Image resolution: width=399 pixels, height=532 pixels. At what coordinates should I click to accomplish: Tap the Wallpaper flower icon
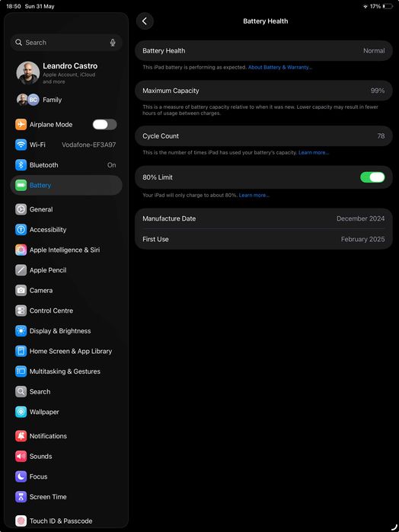click(21, 413)
